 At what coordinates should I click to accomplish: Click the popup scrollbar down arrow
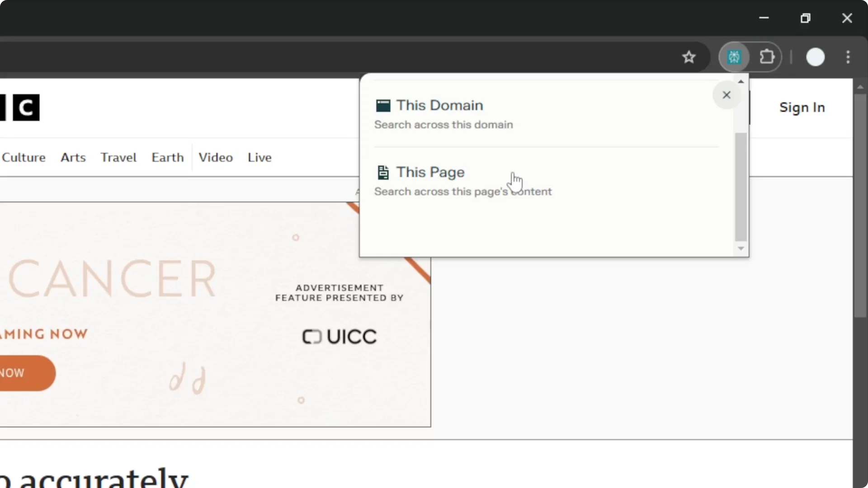[741, 249]
